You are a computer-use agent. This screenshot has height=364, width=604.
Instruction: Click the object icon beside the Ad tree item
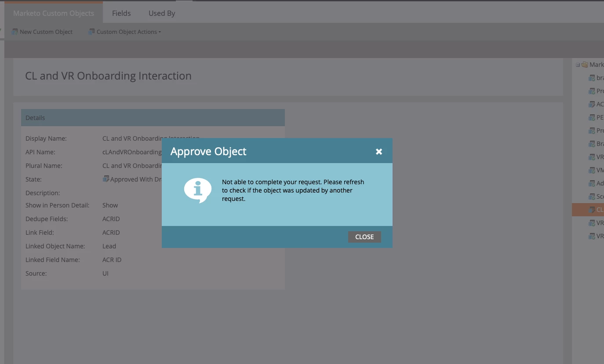click(592, 183)
